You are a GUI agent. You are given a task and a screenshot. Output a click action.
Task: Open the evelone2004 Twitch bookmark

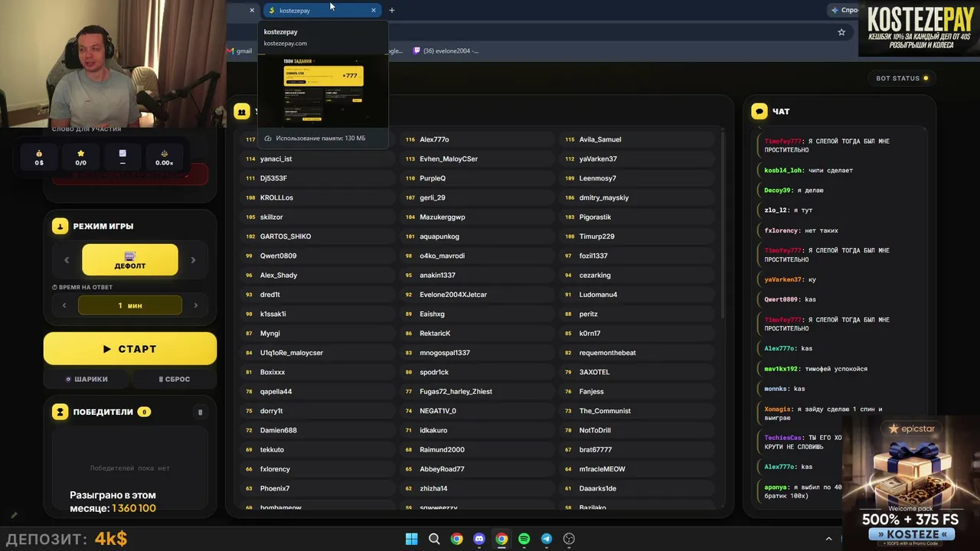(446, 51)
